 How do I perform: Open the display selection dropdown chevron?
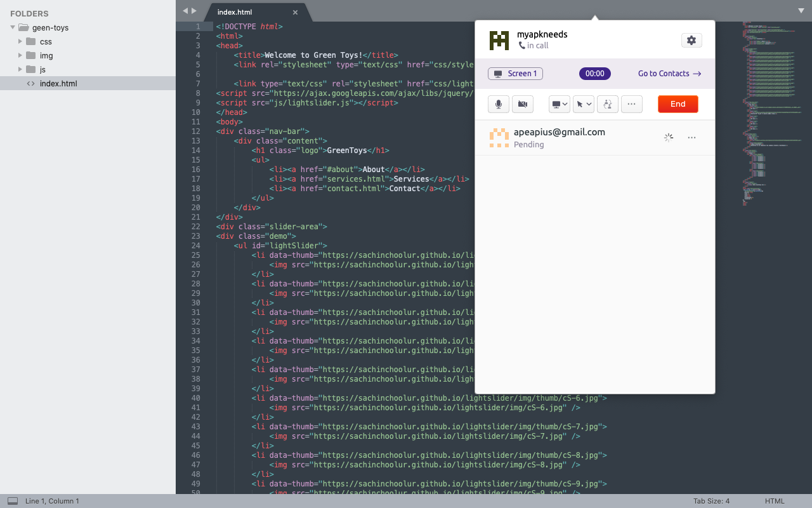point(565,104)
